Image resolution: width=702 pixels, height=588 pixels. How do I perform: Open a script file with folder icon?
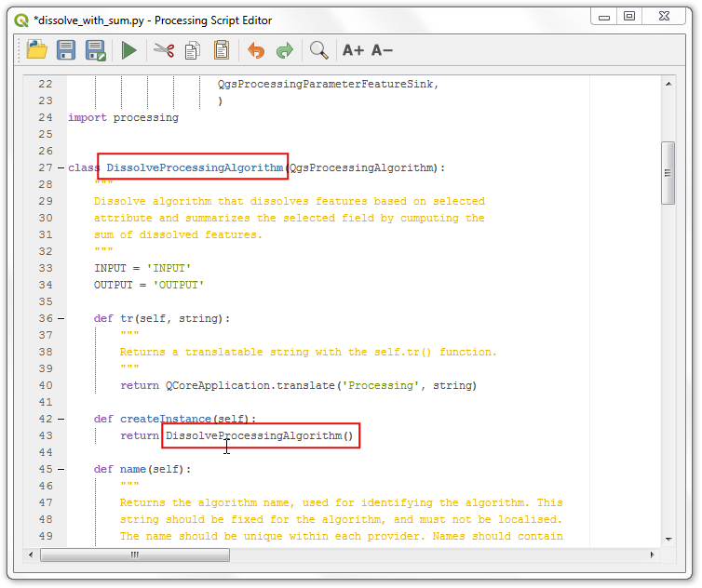click(x=36, y=49)
